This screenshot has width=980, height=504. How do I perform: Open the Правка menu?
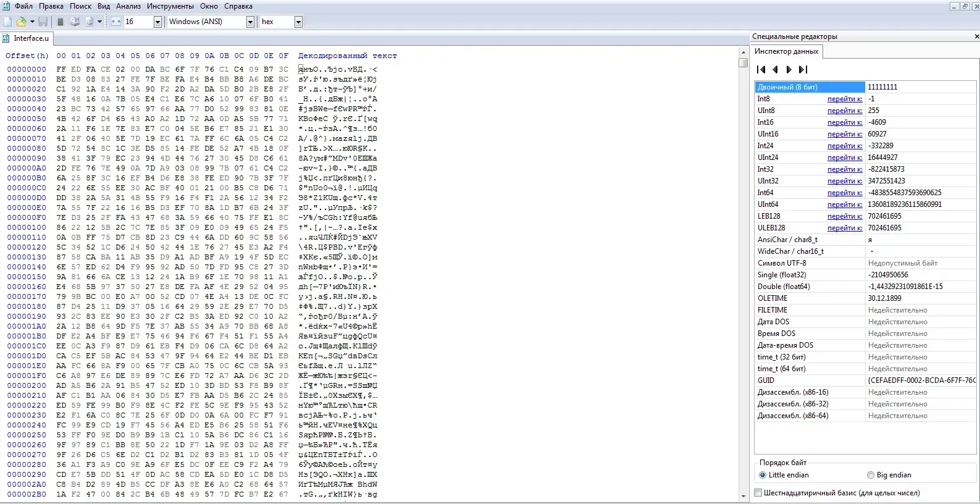51,6
